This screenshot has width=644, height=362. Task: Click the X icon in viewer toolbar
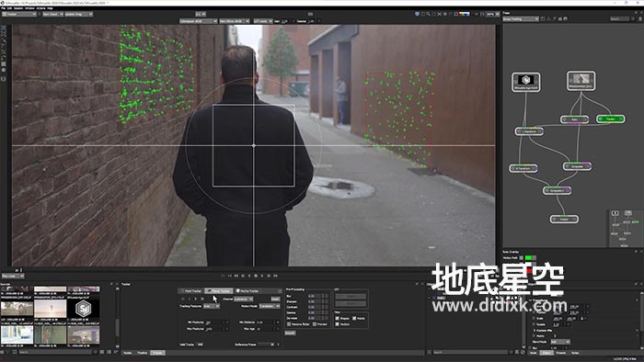439,14
